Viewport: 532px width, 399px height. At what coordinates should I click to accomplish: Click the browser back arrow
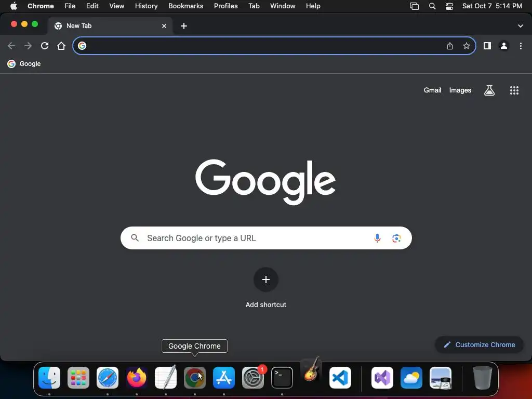coord(11,46)
